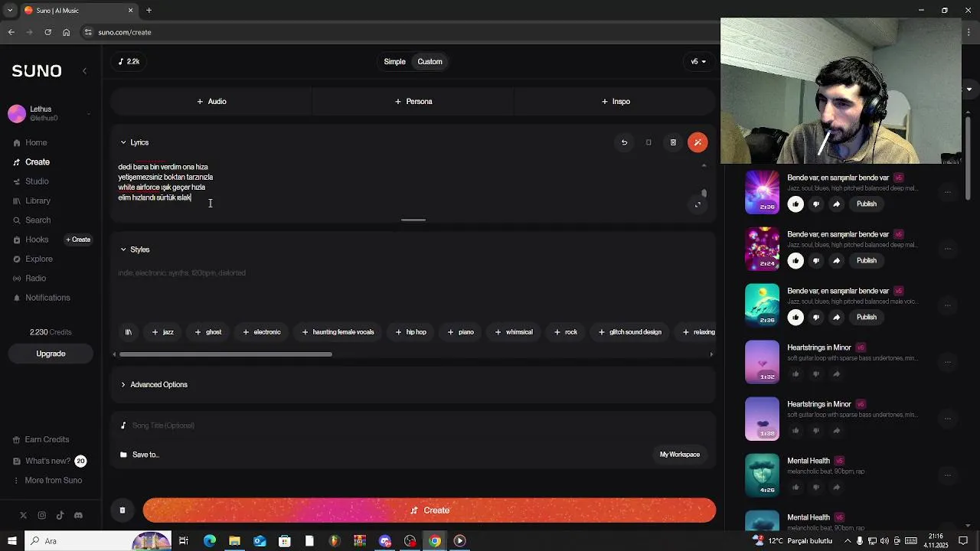
Task: Publish the third Bende var song
Action: (x=866, y=317)
